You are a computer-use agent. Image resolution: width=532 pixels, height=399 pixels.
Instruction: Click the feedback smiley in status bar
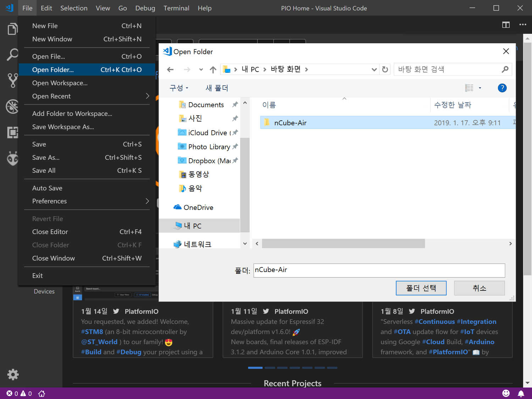(506, 393)
